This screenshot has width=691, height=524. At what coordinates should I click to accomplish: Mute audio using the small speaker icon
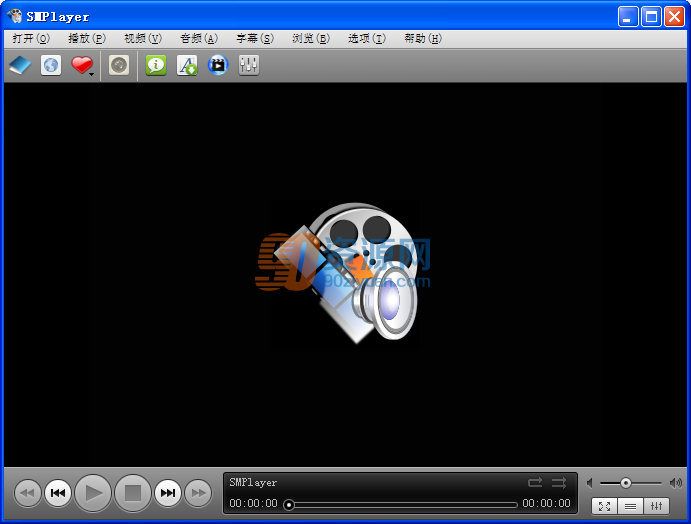(x=590, y=483)
